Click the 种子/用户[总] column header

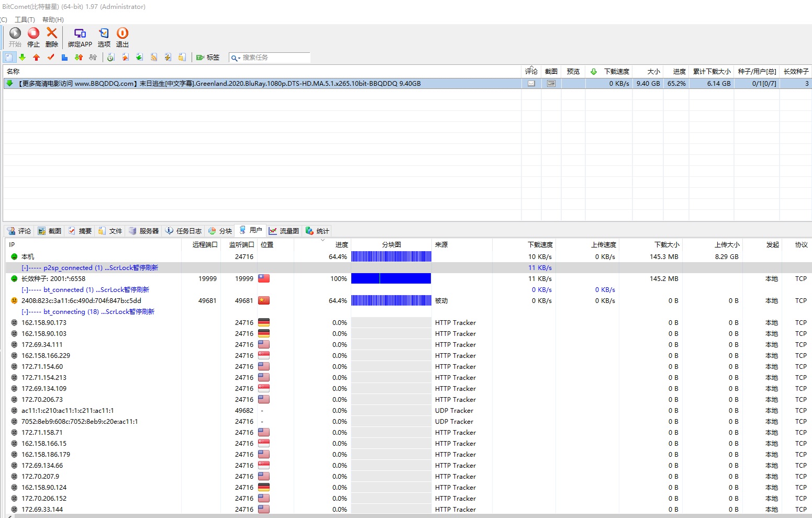(757, 71)
